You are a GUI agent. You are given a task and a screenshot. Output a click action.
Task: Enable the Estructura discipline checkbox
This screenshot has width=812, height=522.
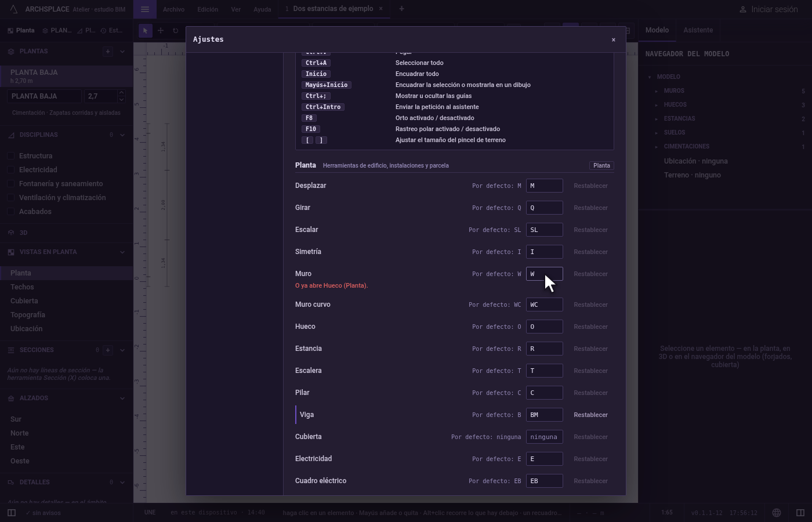(x=10, y=156)
